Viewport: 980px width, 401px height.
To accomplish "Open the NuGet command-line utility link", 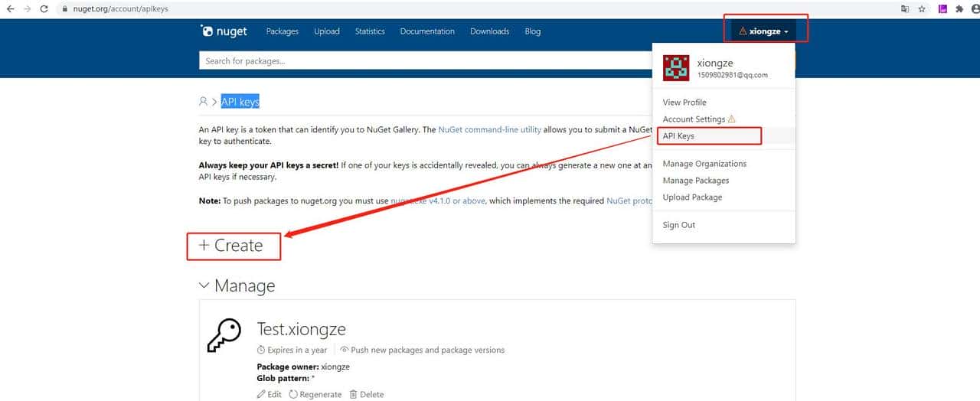I will 489,130.
